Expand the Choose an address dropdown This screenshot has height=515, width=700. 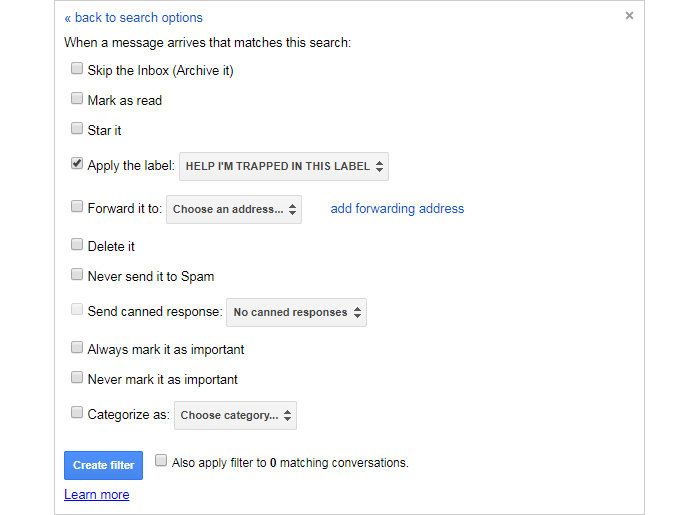click(234, 209)
